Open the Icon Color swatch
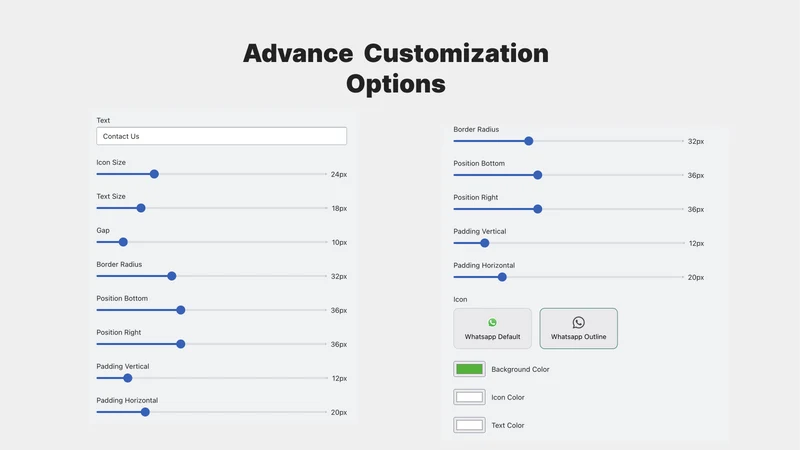 click(469, 397)
